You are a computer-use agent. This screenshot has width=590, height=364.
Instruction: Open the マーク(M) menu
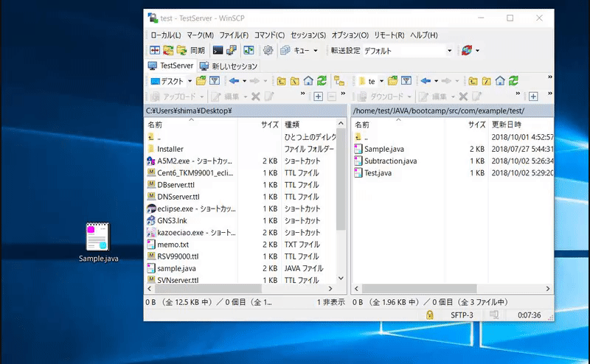(200, 35)
